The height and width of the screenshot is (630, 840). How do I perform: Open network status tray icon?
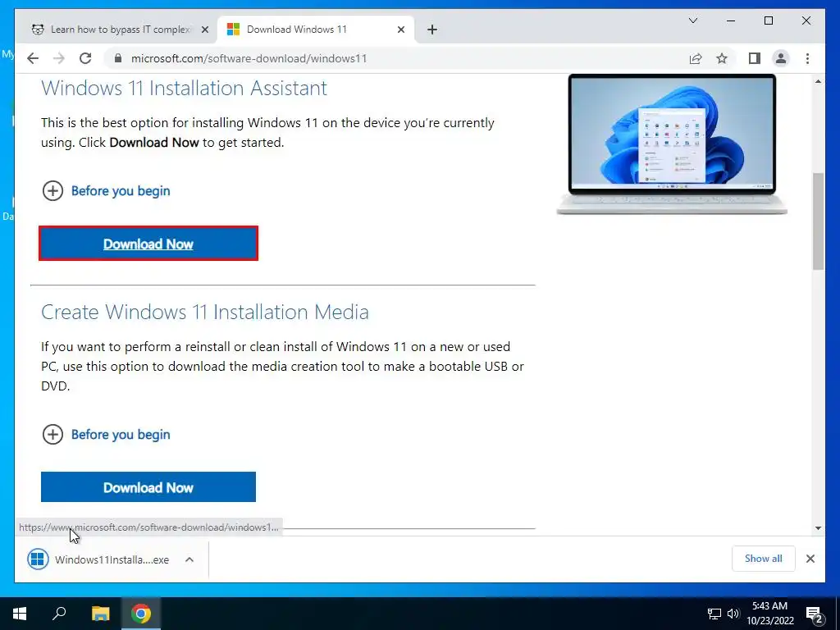[x=714, y=614]
